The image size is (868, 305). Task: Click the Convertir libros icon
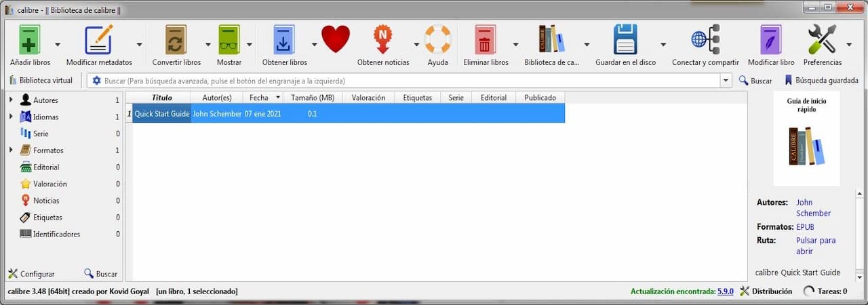pos(176,39)
